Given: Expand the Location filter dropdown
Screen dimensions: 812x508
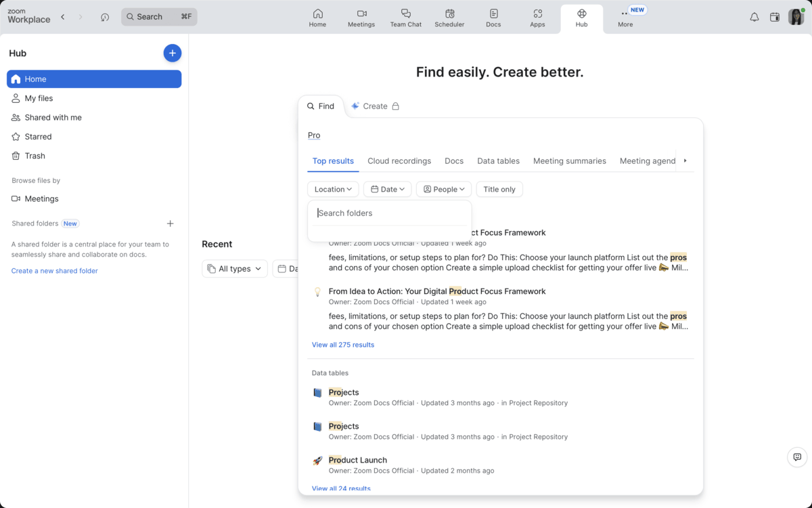Looking at the screenshot, I should click(x=333, y=190).
